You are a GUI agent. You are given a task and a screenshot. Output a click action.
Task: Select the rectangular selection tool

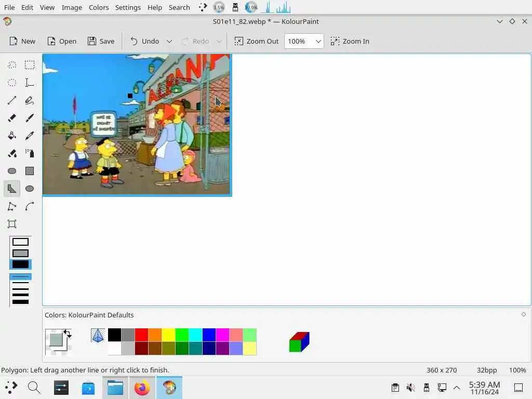coord(30,65)
